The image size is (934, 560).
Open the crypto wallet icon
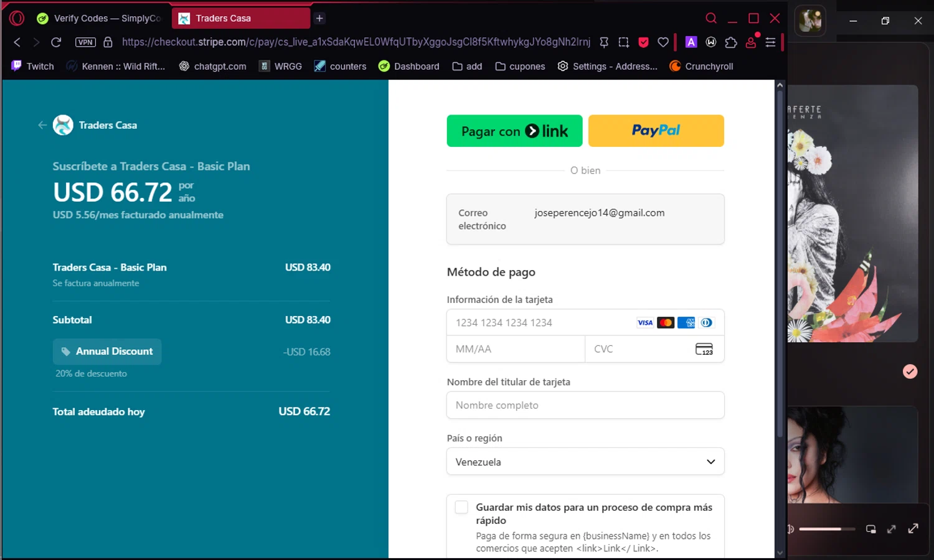click(711, 42)
